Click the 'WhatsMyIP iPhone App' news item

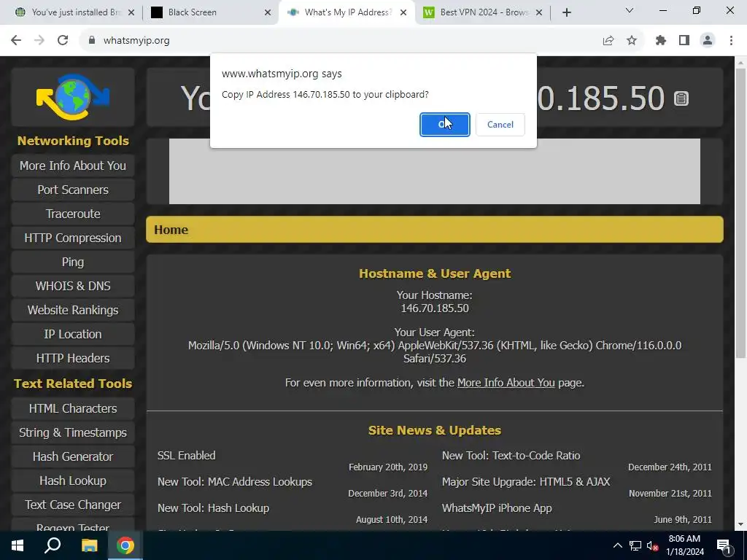[497, 508]
